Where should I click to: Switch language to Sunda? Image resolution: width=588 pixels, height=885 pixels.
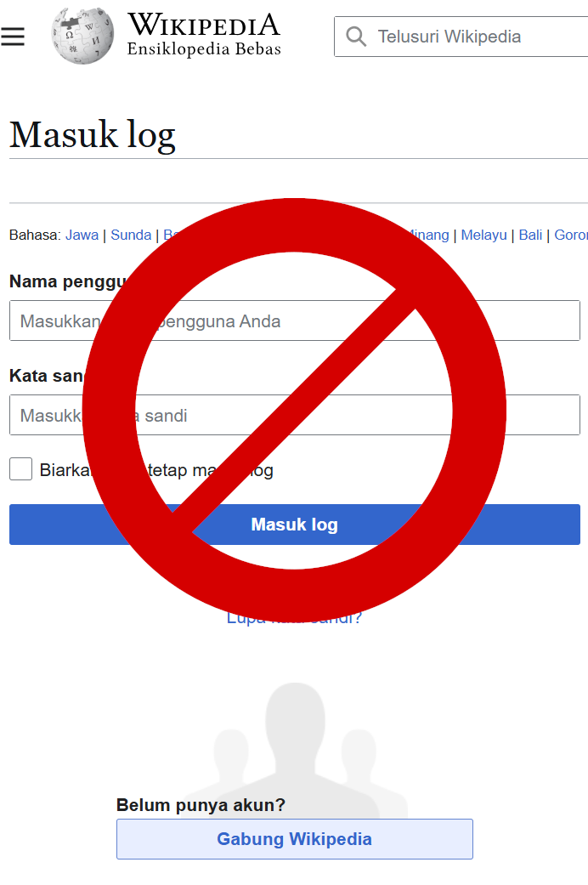(131, 235)
